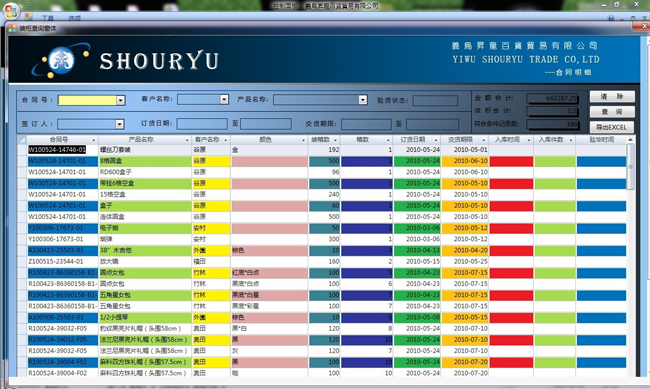Image resolution: width=650 pixels, height=389 pixels.
Task: Click the red 入库时间 cell in 8格圆盒 row
Action: point(511,161)
